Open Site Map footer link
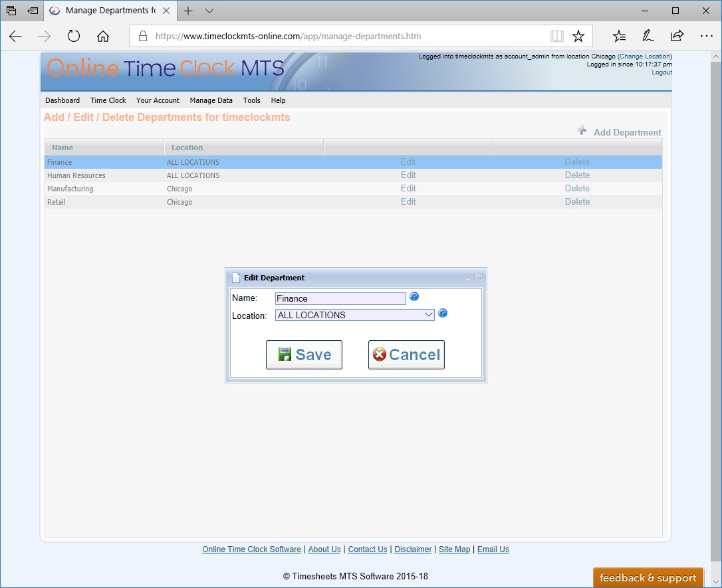This screenshot has width=722, height=588. point(455,549)
